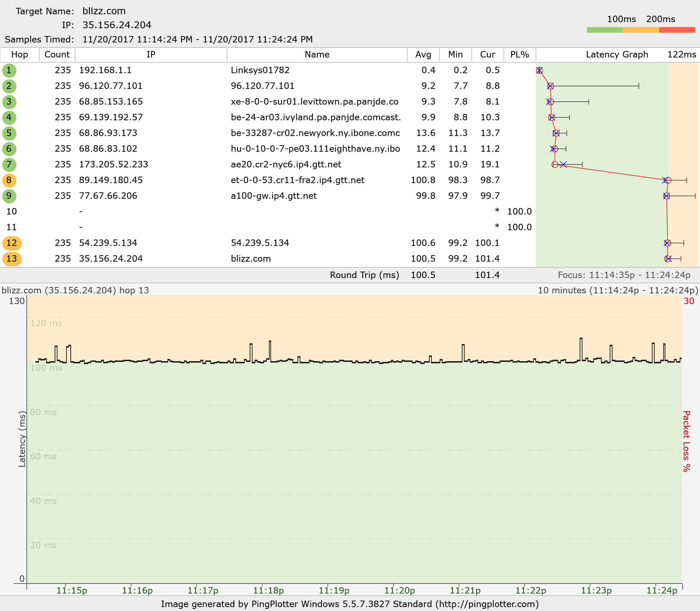Screen dimensions: 700x611
Task: Sort by the PL% column header
Action: click(519, 55)
